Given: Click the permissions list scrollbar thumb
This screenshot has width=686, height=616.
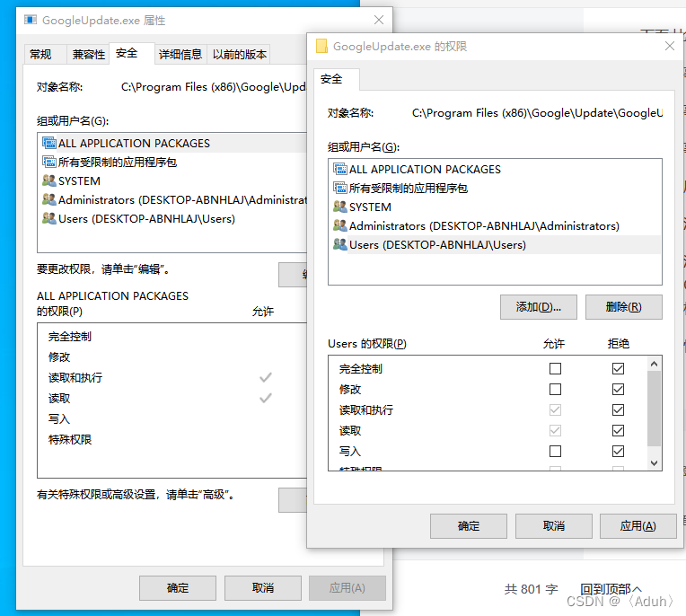Looking at the screenshot, I should (654, 409).
